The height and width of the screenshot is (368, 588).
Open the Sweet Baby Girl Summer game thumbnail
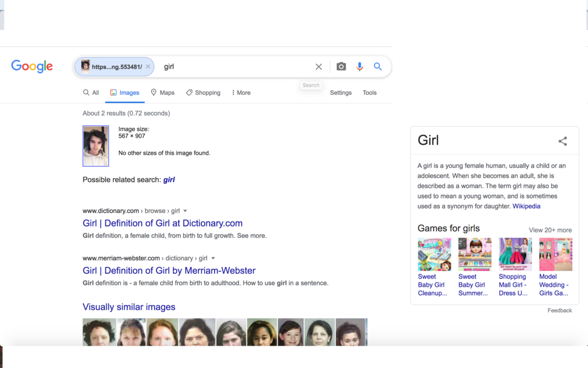pos(475,254)
